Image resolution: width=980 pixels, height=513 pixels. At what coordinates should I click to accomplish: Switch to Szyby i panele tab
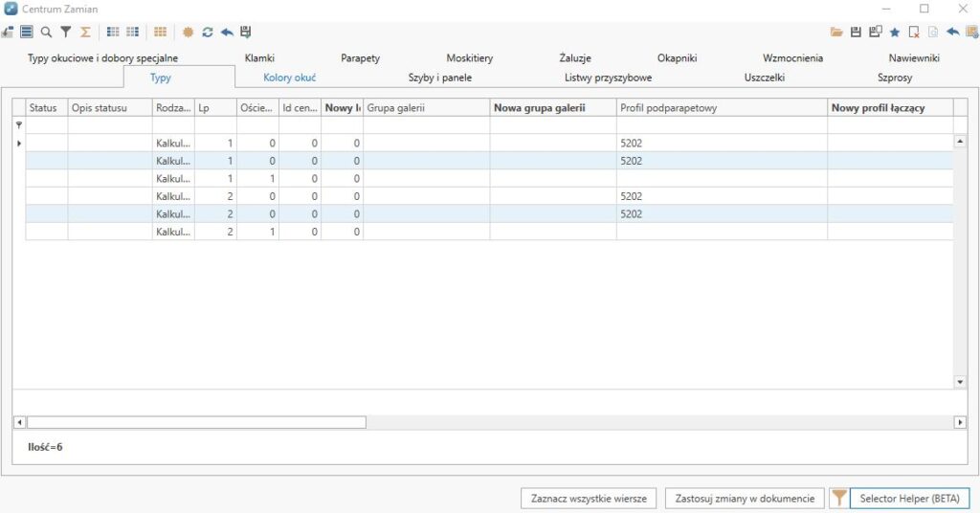coord(440,78)
